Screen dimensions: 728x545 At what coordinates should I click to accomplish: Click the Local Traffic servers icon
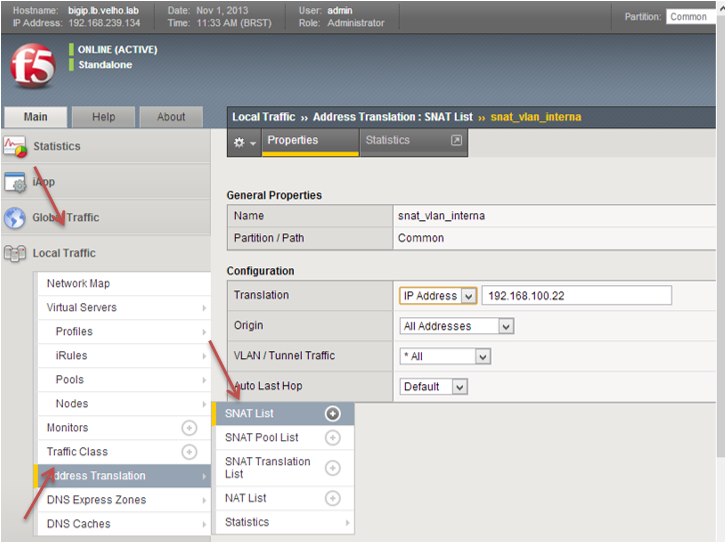click(x=15, y=254)
